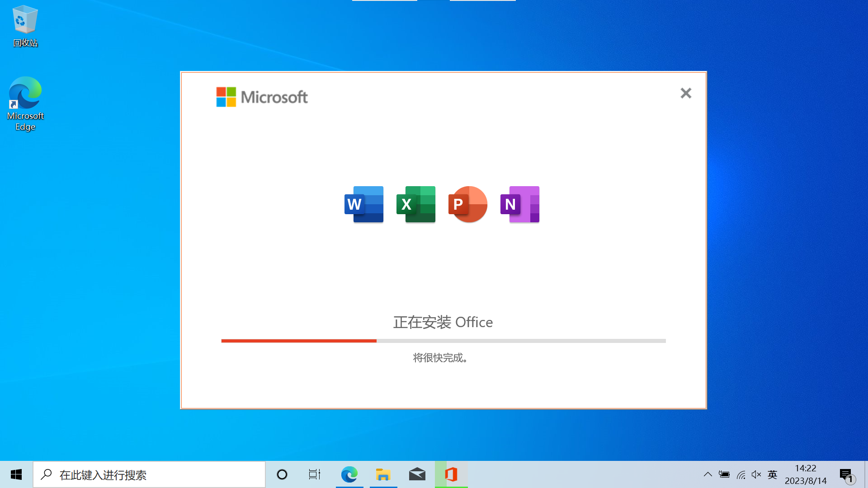
Task: Launch Edge from the taskbar
Action: (349, 474)
